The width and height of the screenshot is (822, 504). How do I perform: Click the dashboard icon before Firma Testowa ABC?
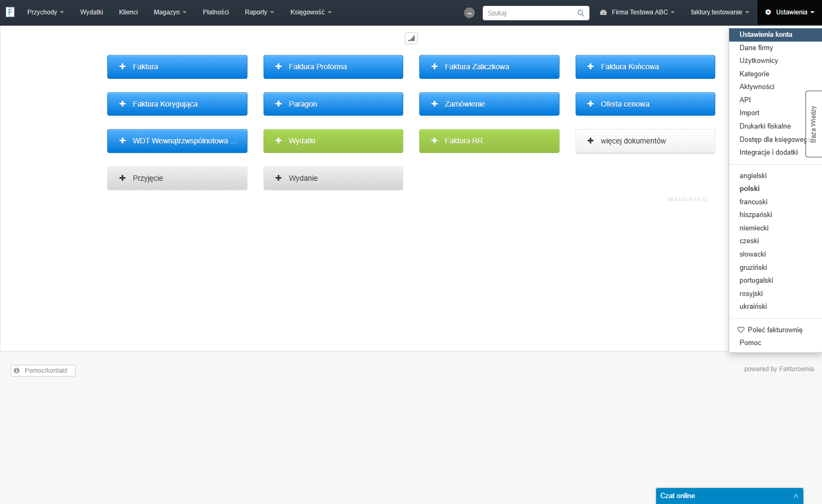point(603,12)
